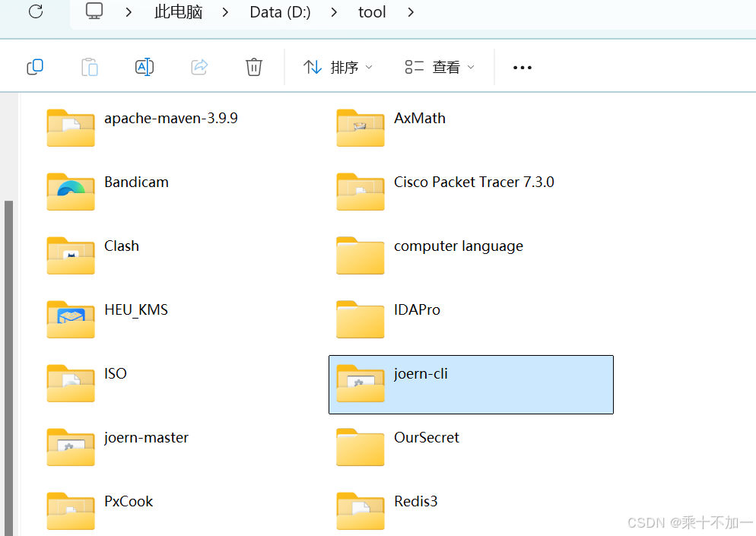This screenshot has height=536, width=756.
Task: Select the OurSecret folder icon
Action: click(361, 447)
